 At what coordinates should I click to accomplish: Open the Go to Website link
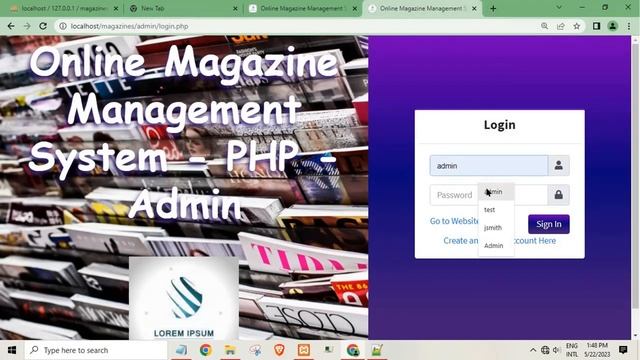[454, 221]
